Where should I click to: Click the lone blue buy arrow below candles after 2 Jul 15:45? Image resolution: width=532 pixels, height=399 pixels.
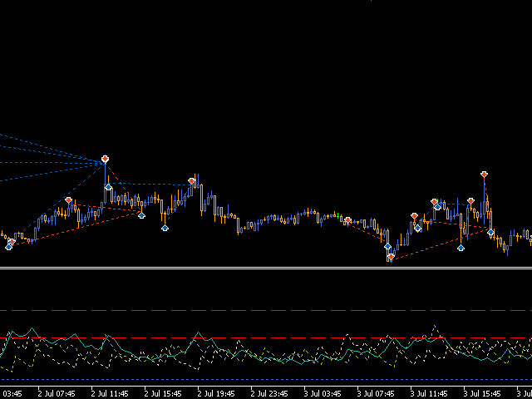pyautogui.click(x=165, y=228)
